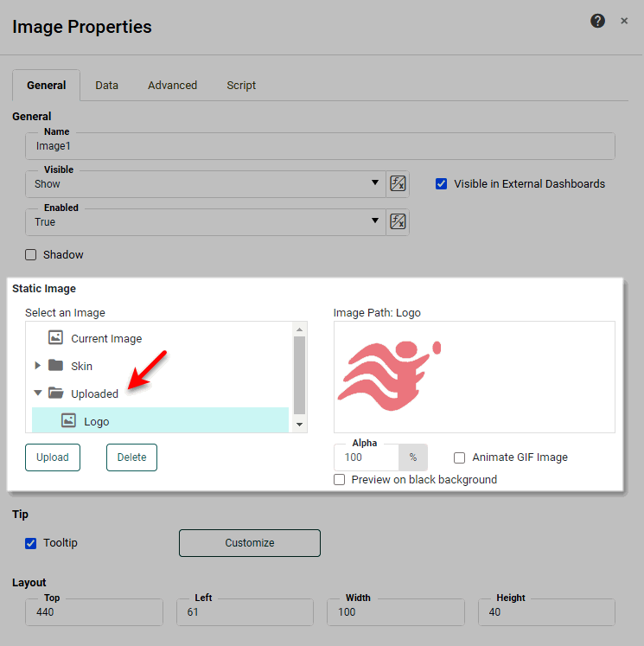Expand the Skin folder arrow
The height and width of the screenshot is (646, 644).
pos(37,366)
